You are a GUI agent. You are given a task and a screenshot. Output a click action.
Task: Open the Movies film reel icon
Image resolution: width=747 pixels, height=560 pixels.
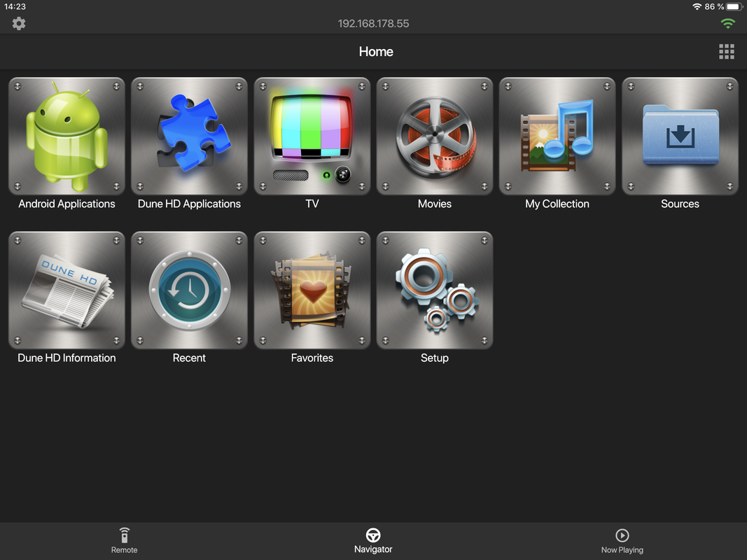click(435, 136)
